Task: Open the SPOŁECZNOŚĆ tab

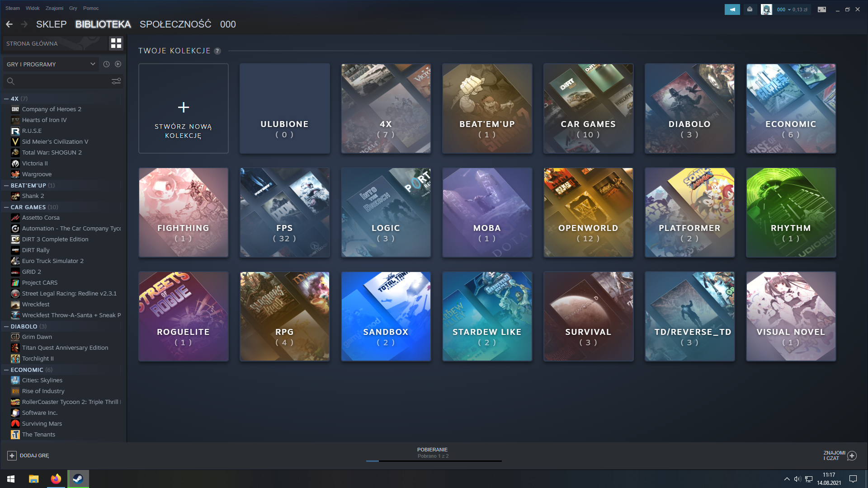Action: click(175, 24)
